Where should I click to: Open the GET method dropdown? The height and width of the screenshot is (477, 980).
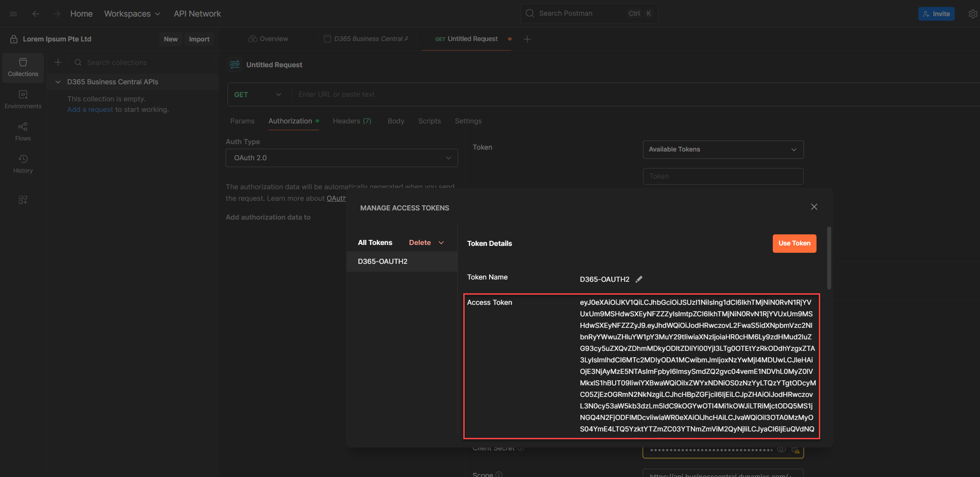[x=258, y=94]
